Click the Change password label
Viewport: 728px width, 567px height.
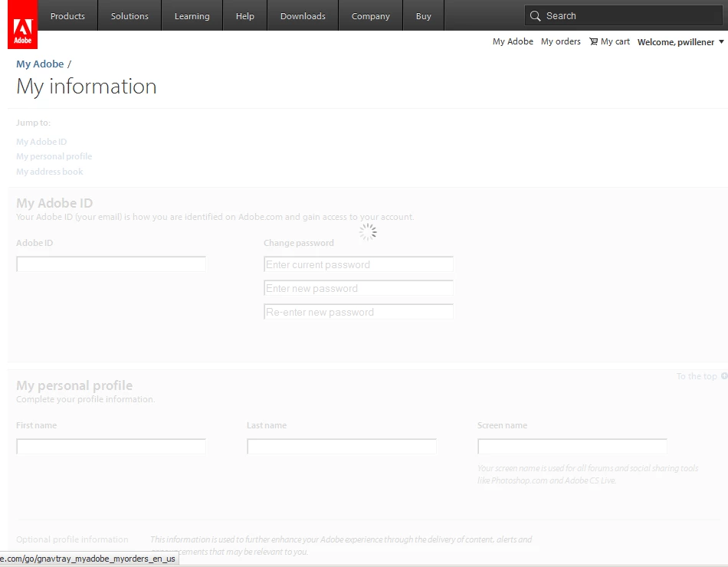tap(299, 243)
